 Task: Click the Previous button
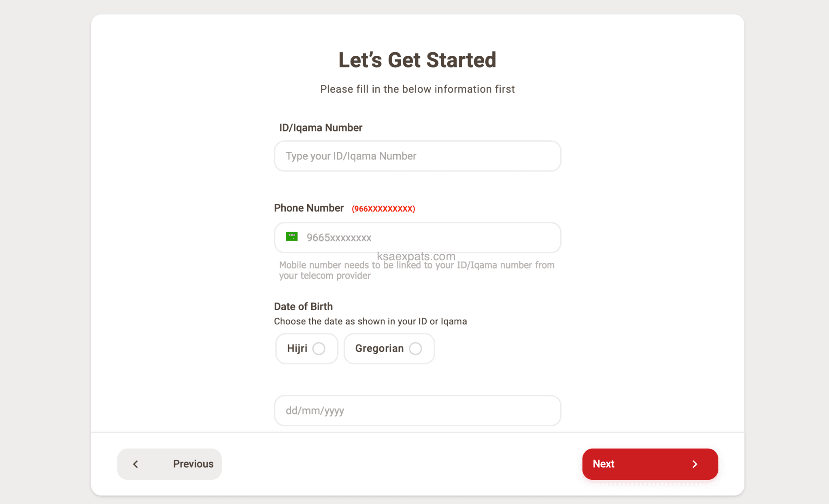click(169, 464)
